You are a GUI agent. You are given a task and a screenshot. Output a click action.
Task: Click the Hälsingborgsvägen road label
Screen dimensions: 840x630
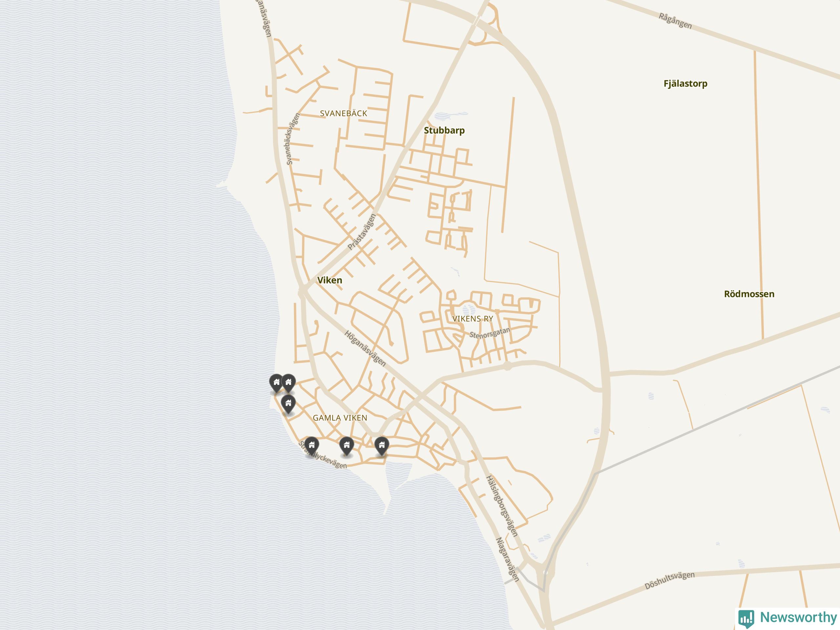(x=502, y=505)
